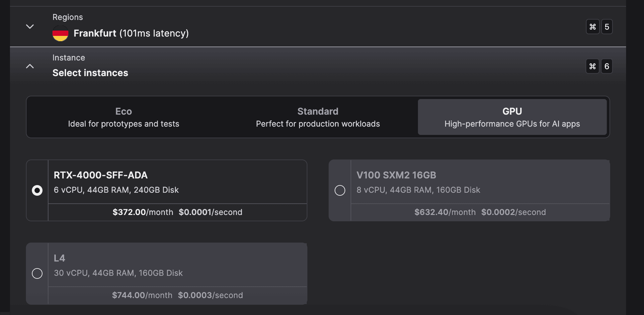Pick the L4 instance radio button
The image size is (644, 315).
point(37,273)
